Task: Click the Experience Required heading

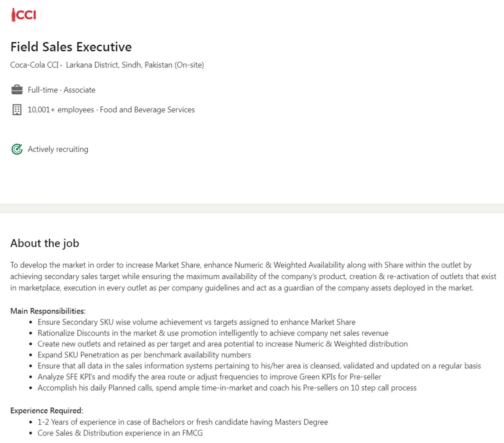Action: pyautogui.click(x=46, y=411)
